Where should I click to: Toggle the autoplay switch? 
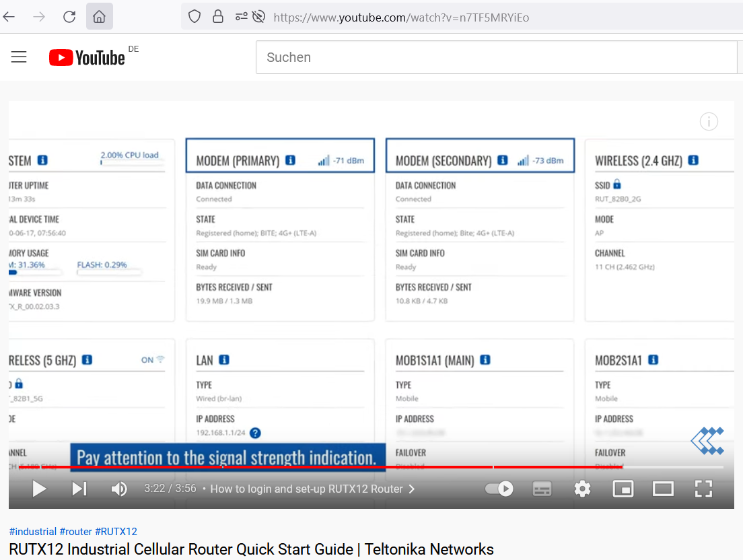[499, 489]
